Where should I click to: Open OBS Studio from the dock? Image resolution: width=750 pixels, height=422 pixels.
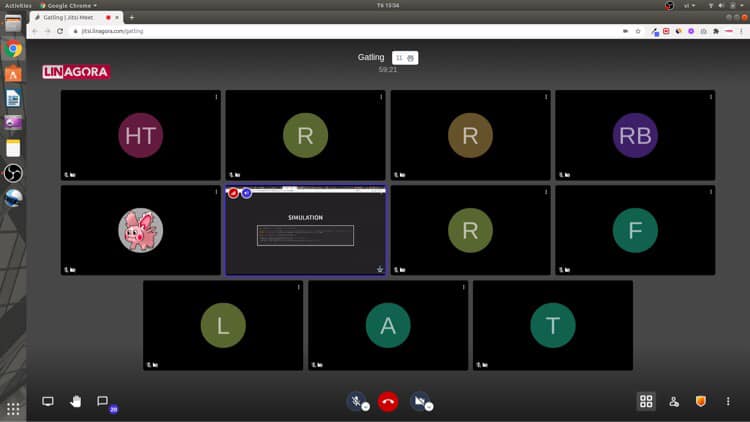pos(13,173)
